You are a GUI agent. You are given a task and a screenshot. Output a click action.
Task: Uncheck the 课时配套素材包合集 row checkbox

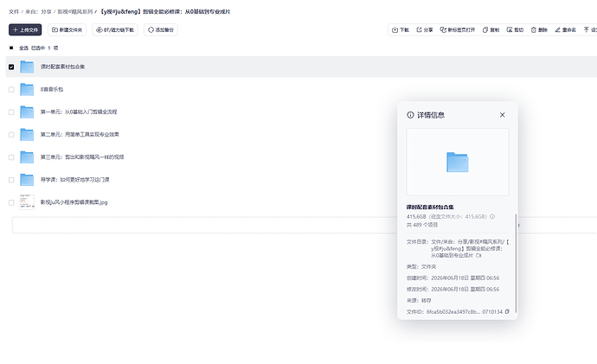pyautogui.click(x=11, y=67)
